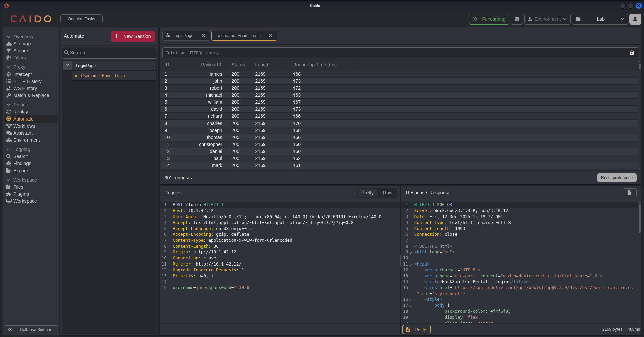Switch request view to Raw
Viewport: 644px width, 337px height.
pyautogui.click(x=387, y=193)
